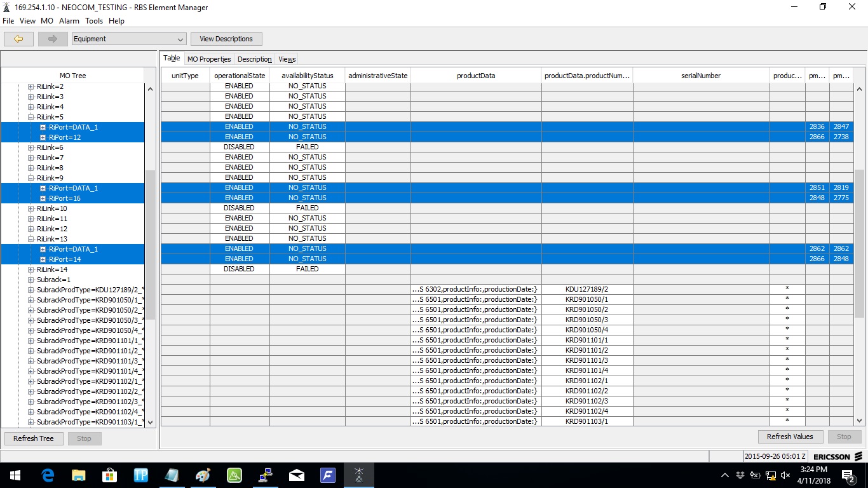Show hidden system tray icons

(725, 475)
